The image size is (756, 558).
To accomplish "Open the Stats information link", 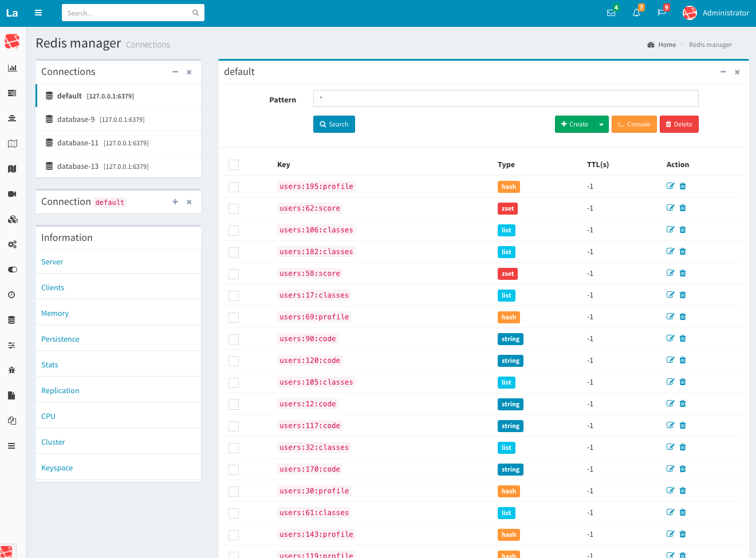I will pos(50,365).
